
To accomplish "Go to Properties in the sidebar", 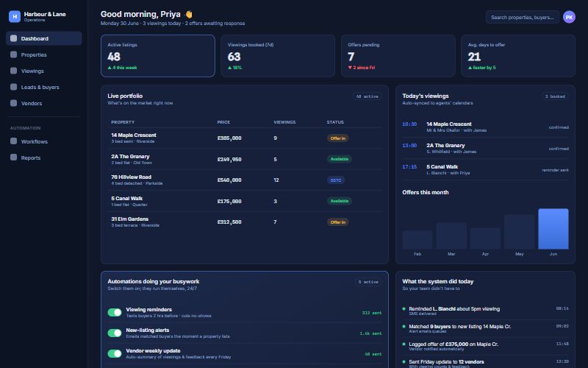I will click(44, 54).
